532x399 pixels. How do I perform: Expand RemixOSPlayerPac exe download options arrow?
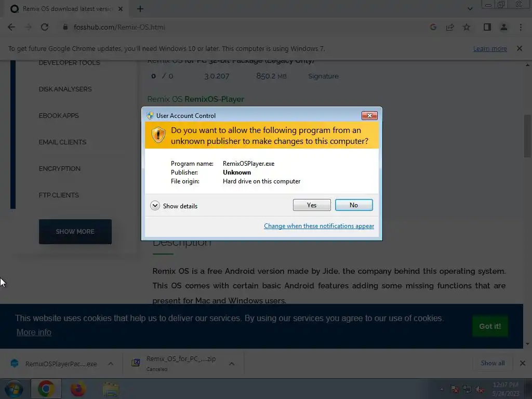(x=111, y=364)
